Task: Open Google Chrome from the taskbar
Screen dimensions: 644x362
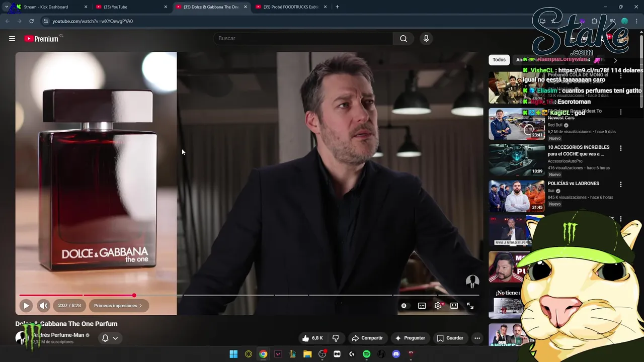Action: pos(263,354)
